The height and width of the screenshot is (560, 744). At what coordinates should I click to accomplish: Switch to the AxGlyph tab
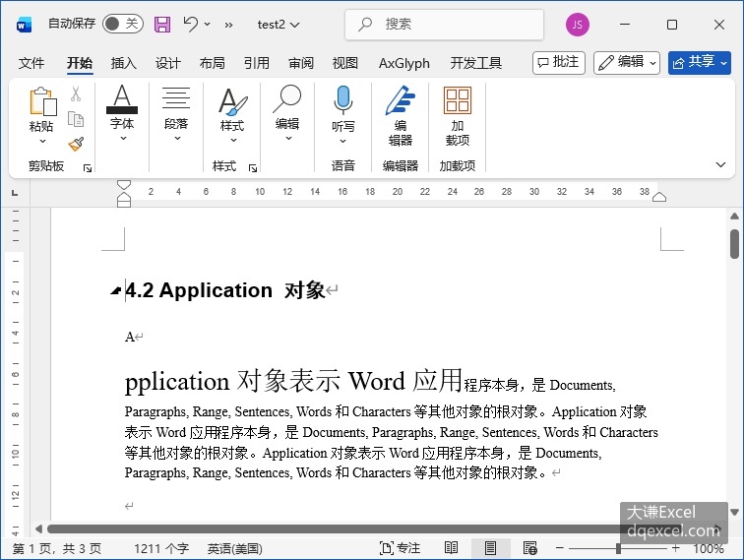pos(404,63)
